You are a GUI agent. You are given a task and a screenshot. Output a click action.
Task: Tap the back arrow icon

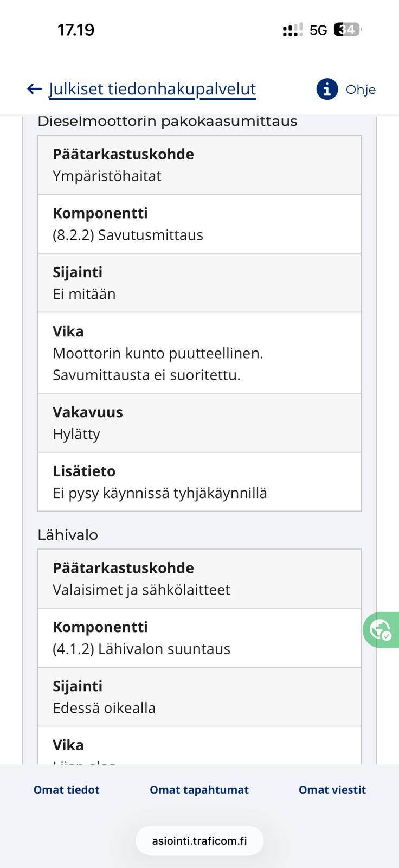coord(34,89)
